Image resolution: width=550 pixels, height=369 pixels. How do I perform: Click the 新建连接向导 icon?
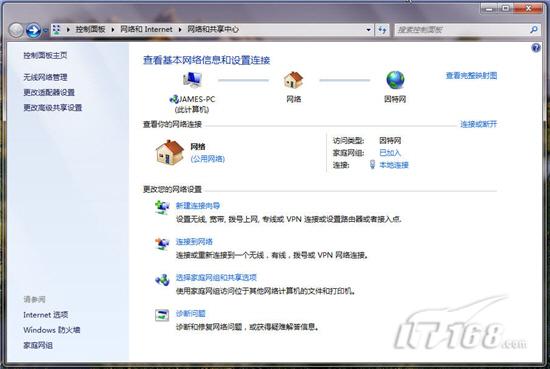[162, 207]
